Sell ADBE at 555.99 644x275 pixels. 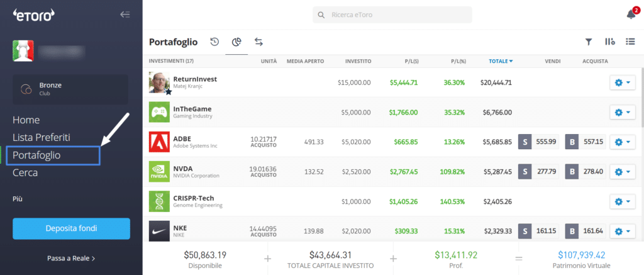[x=538, y=142]
